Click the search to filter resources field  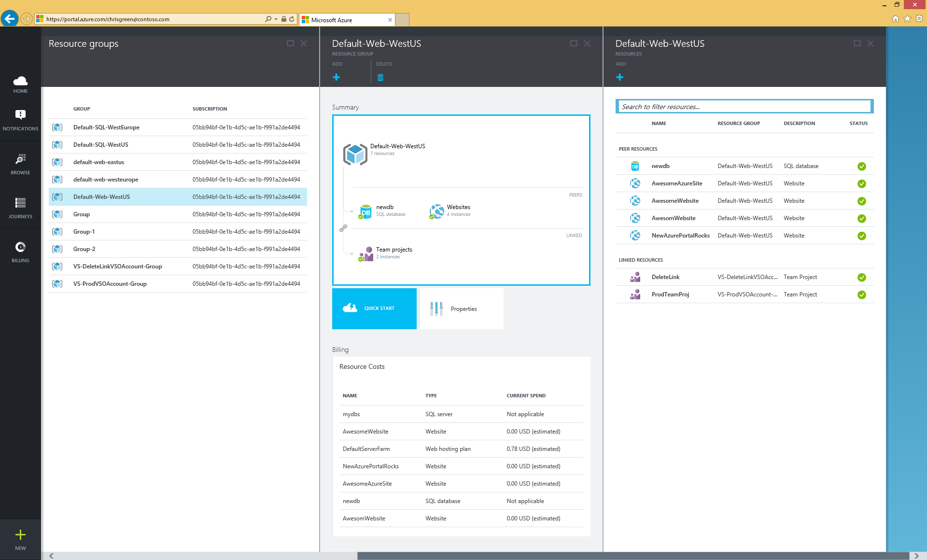pyautogui.click(x=744, y=107)
